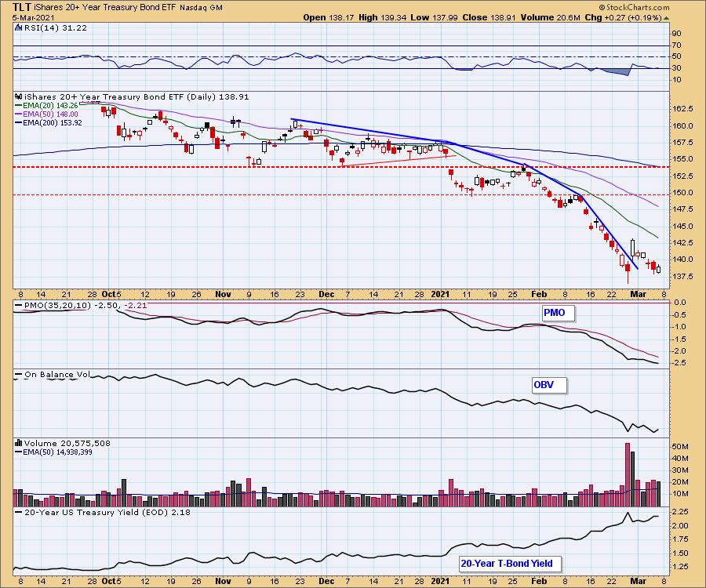The image size is (706, 588).
Task: Click the Nov label on price panel axis
Action: click(x=223, y=294)
